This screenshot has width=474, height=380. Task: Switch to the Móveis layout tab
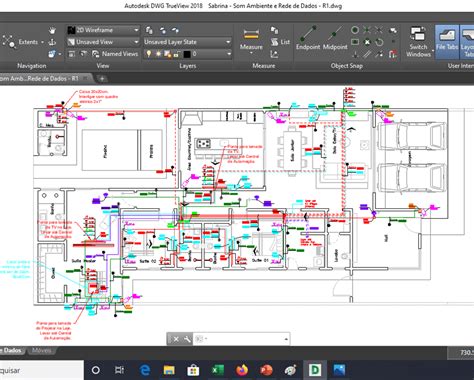42,350
